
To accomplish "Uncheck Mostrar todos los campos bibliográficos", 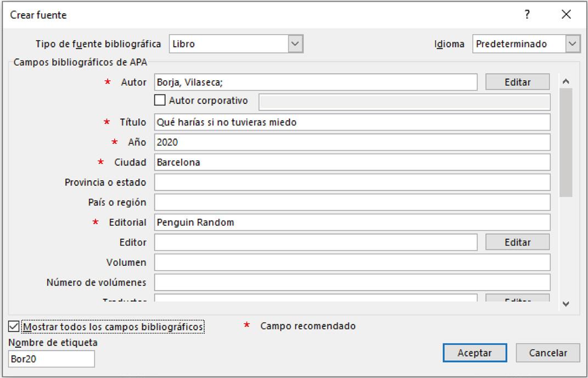I will 14,326.
